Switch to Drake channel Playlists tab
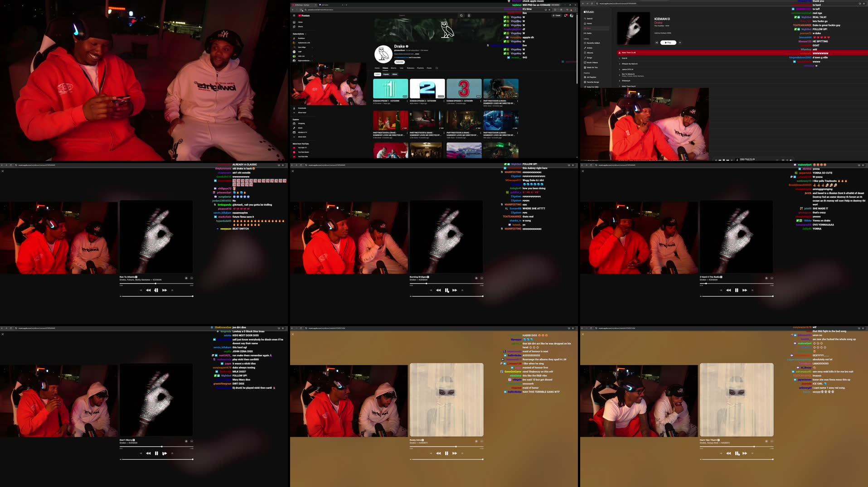Viewport: 868px width, 487px height. pos(420,68)
